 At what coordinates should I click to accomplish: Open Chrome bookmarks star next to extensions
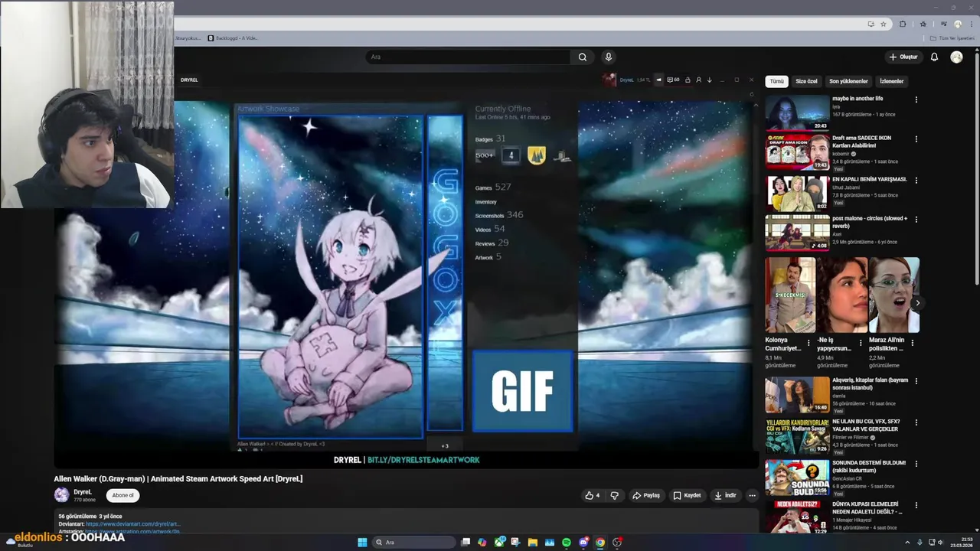tap(923, 24)
